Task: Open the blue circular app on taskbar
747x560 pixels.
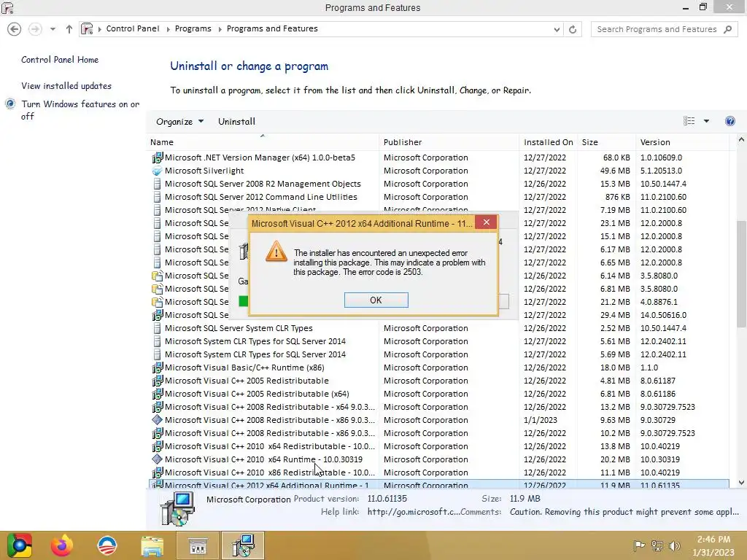Action: pyautogui.click(x=107, y=545)
